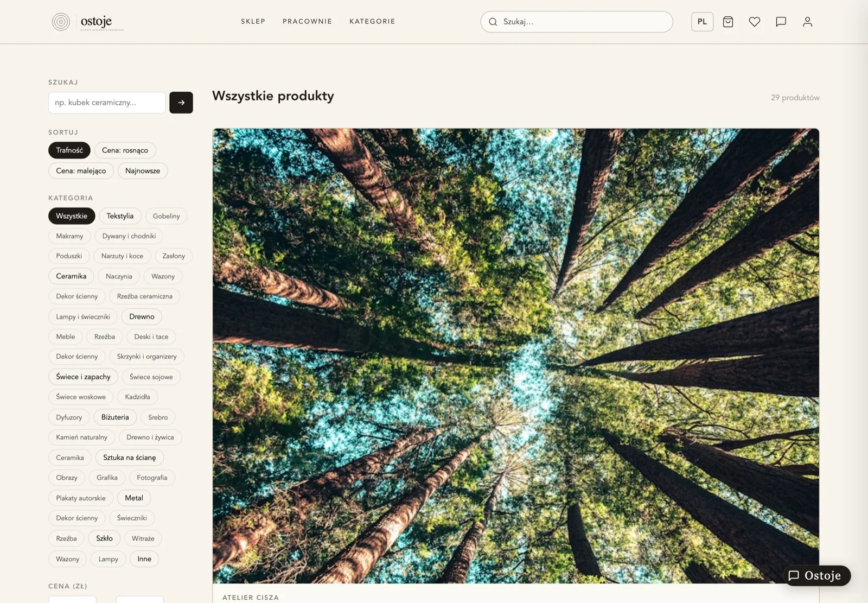Click the magnifier icon in header search
This screenshot has width=868, height=603.
click(x=493, y=22)
